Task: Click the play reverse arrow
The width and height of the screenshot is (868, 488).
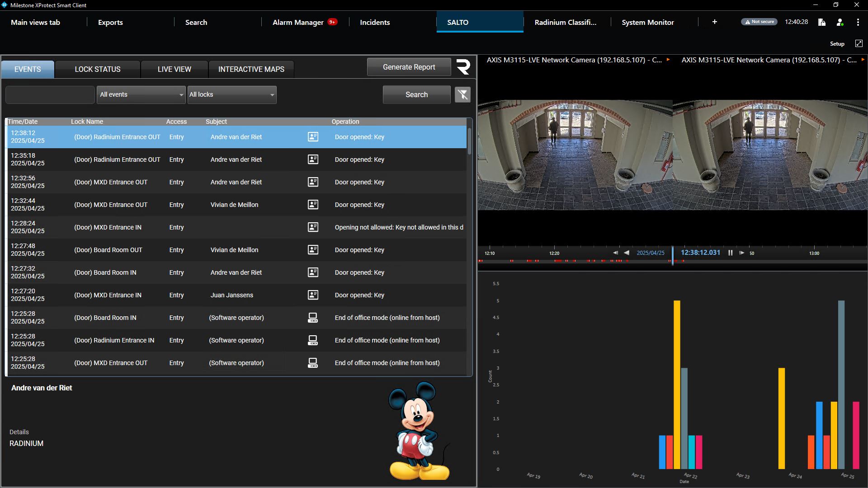Action: pyautogui.click(x=627, y=253)
